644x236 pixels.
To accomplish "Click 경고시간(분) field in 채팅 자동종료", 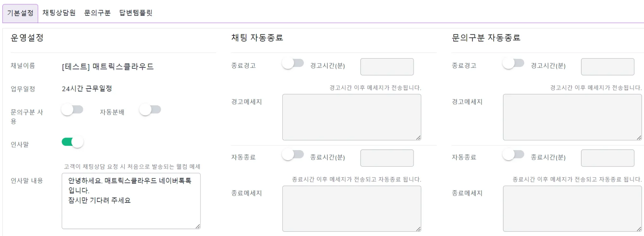I will [387, 67].
